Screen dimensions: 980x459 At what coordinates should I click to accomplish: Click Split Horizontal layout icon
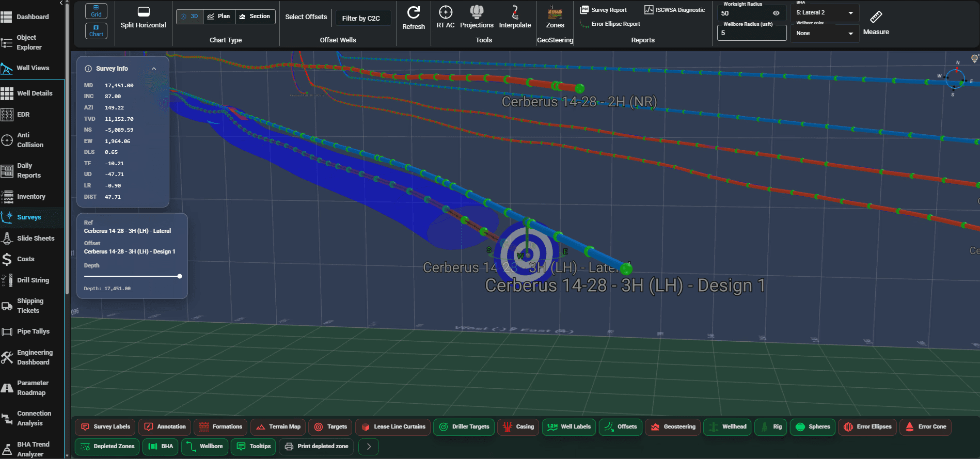click(x=144, y=12)
